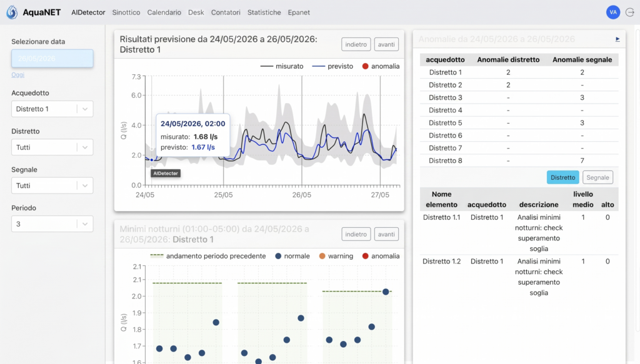The image size is (640, 364).
Task: Switch to the Desk page
Action: pos(196,12)
